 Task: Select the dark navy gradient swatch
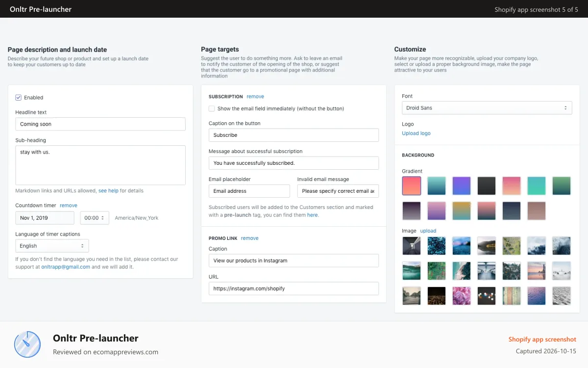512,210
